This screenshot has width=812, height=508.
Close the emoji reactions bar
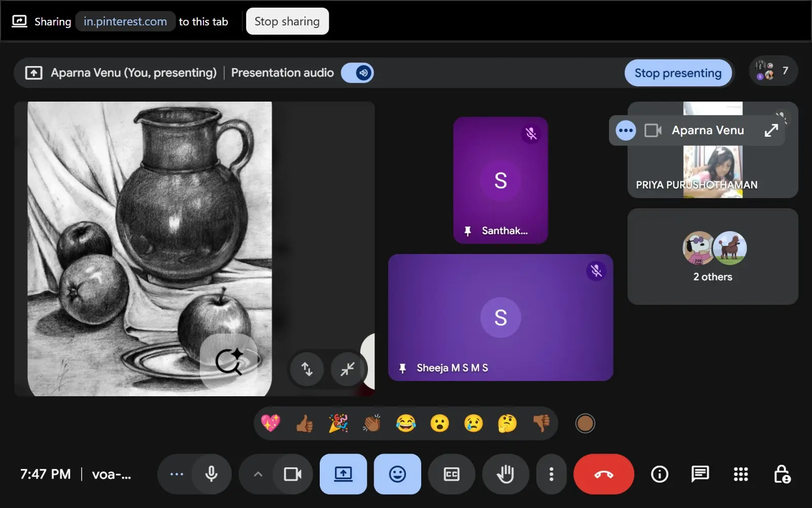click(x=397, y=474)
